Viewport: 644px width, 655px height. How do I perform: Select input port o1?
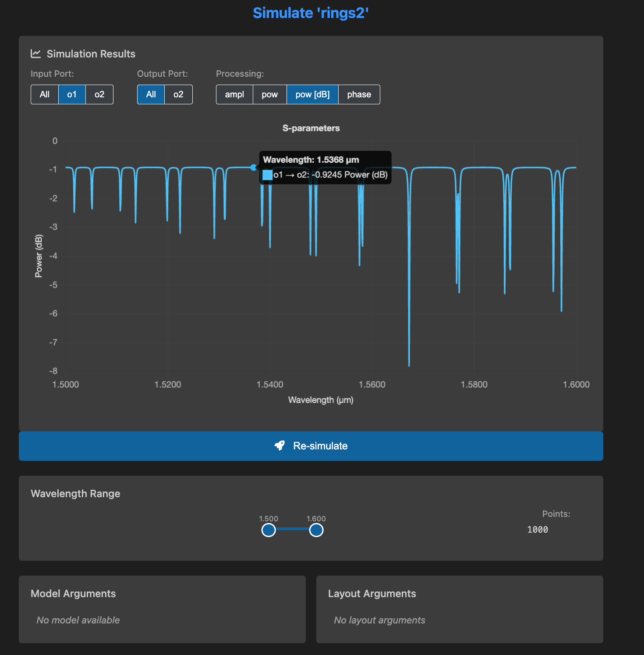coord(72,94)
